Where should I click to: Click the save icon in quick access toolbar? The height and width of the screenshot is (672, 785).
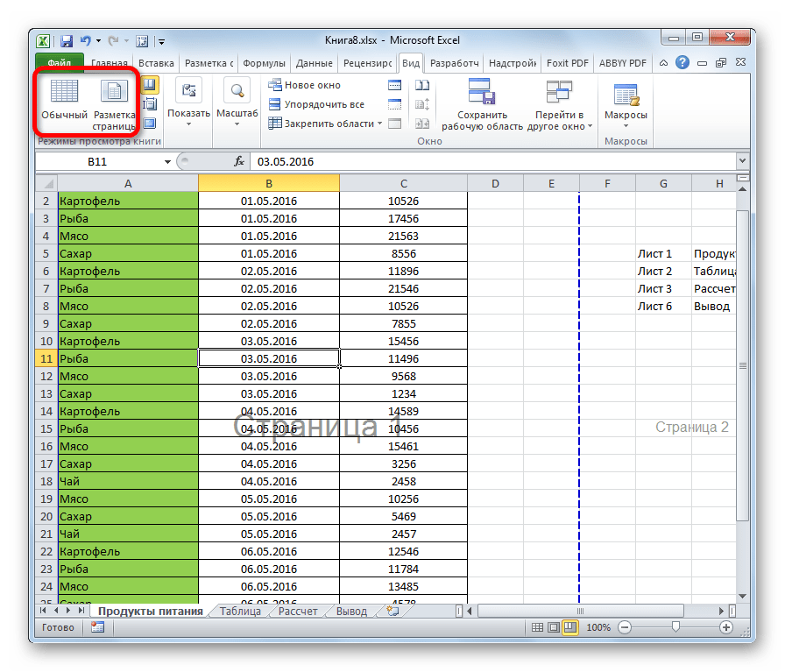67,40
